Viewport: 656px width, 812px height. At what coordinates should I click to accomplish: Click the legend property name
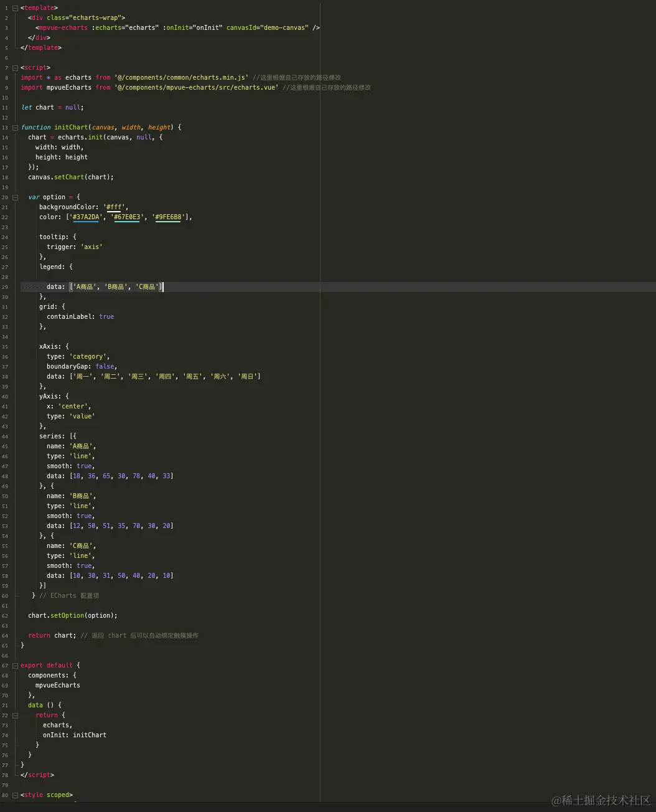pyautogui.click(x=51, y=267)
